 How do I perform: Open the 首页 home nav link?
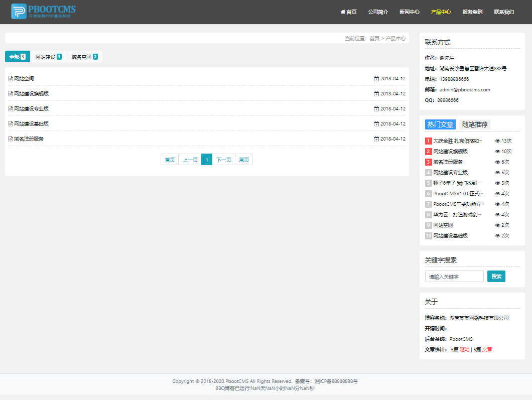[x=348, y=12]
